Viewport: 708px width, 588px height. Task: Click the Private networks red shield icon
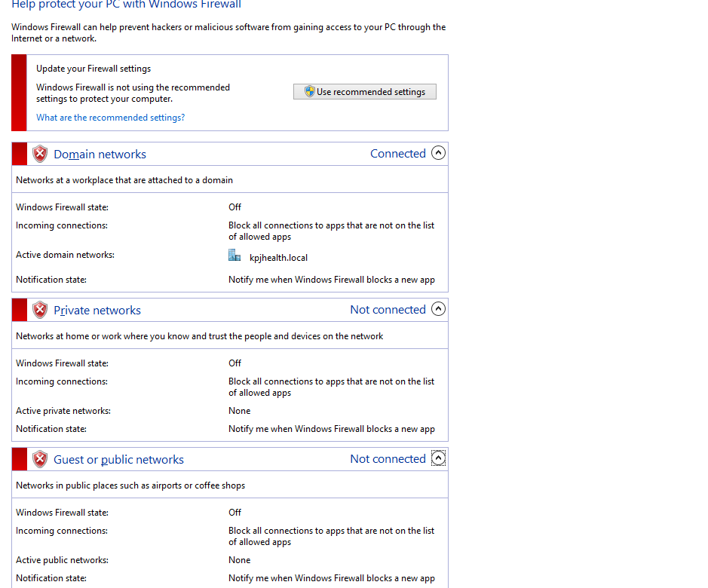(40, 310)
